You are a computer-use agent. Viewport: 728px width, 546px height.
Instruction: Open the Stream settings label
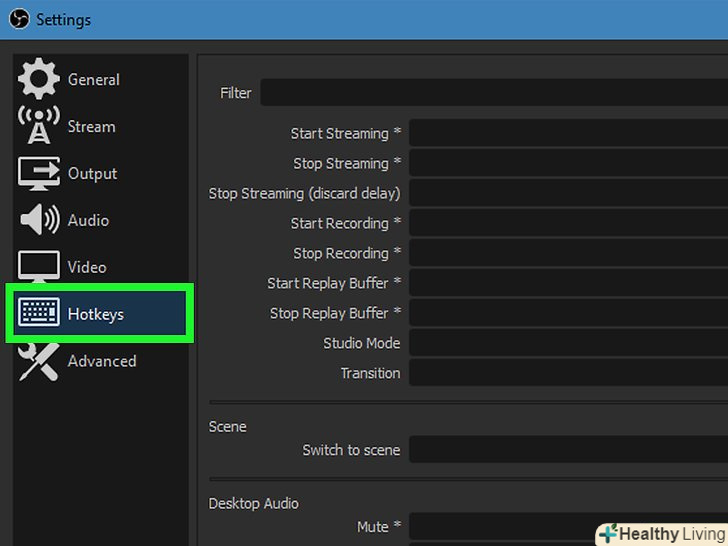[91, 127]
